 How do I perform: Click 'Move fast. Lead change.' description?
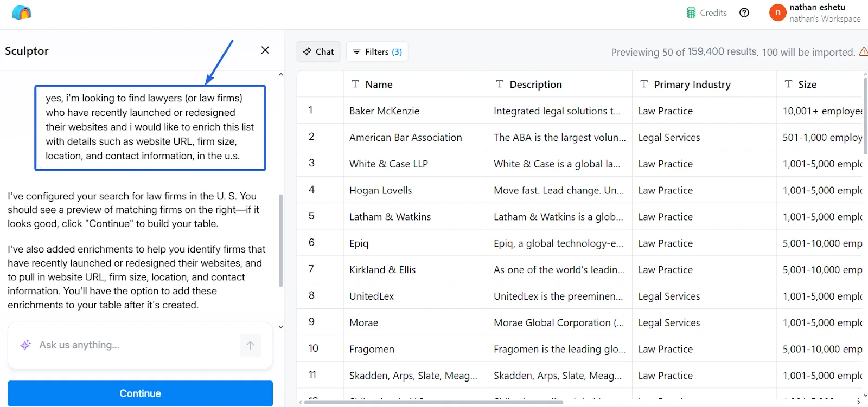click(560, 190)
